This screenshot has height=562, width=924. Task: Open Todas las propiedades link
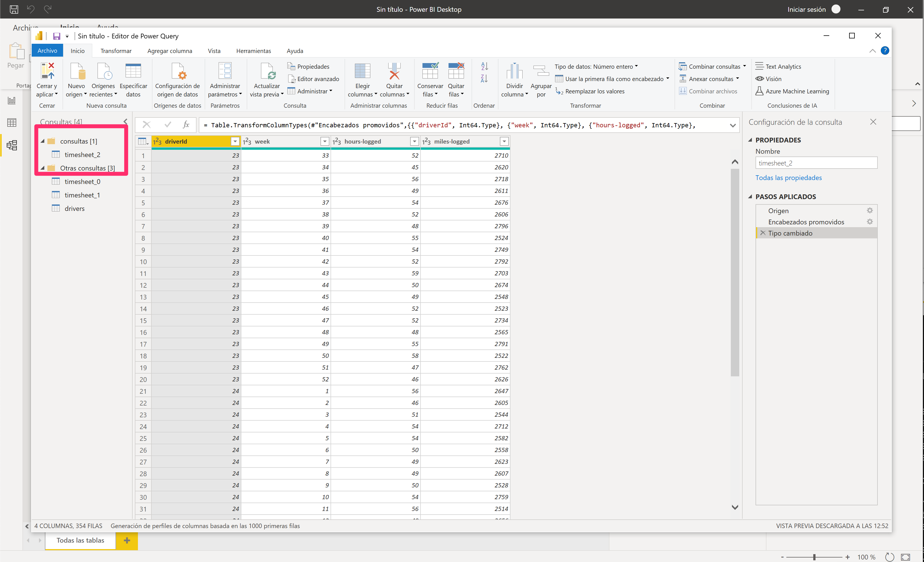point(788,178)
